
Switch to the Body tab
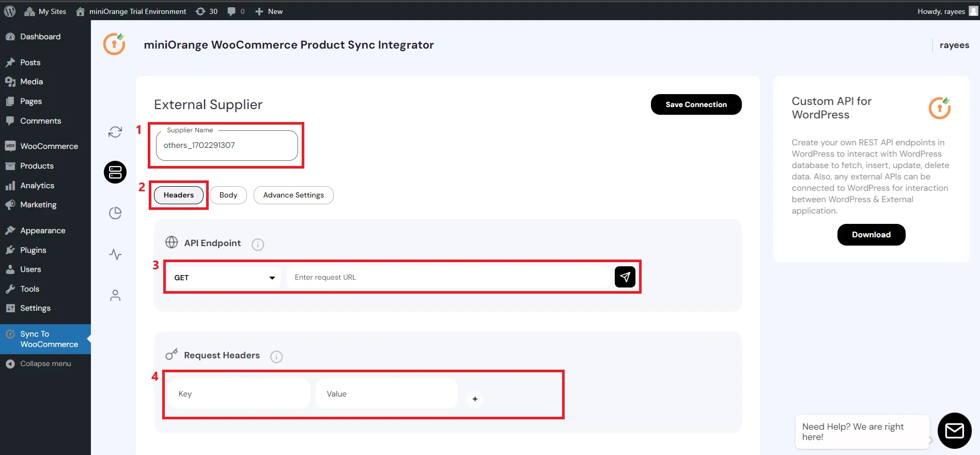(x=228, y=195)
